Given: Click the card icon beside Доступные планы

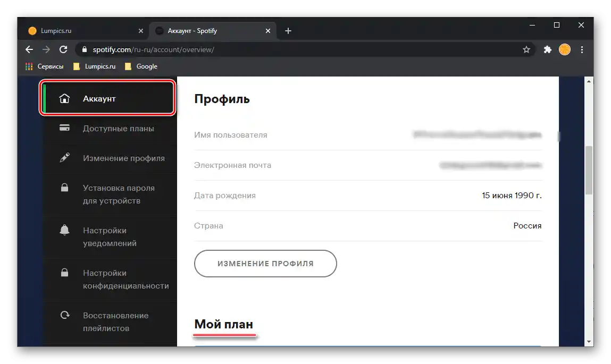Looking at the screenshot, I should (64, 128).
